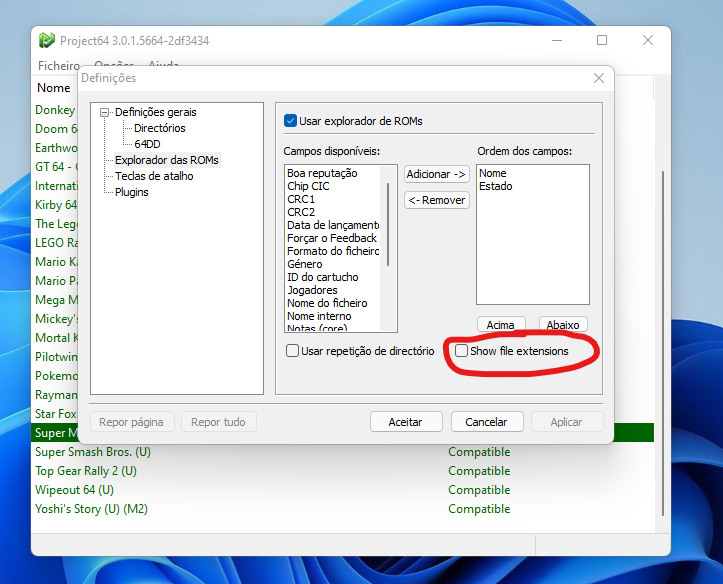Select Género in available fields
Image resolution: width=723 pixels, height=584 pixels.
pos(305,264)
